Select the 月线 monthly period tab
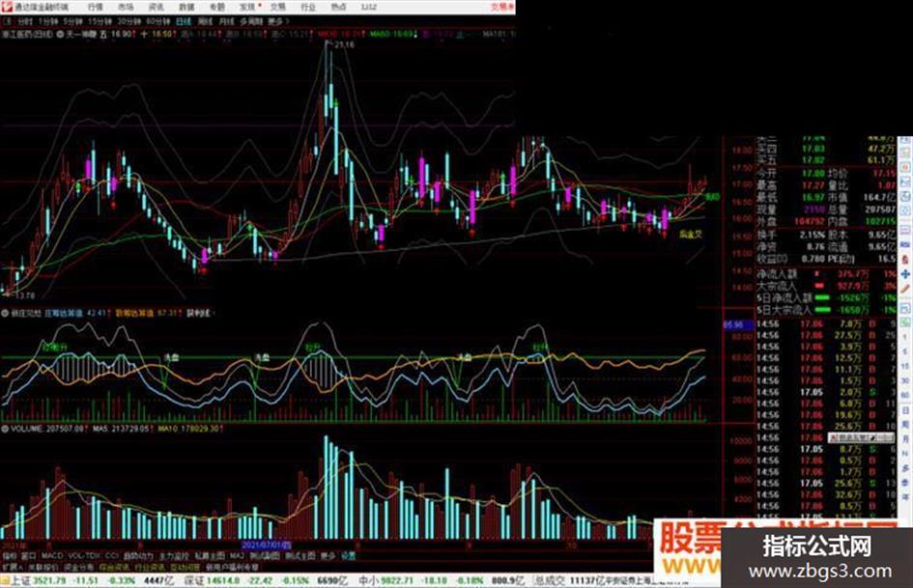This screenshot has height=588, width=913. pyautogui.click(x=226, y=21)
